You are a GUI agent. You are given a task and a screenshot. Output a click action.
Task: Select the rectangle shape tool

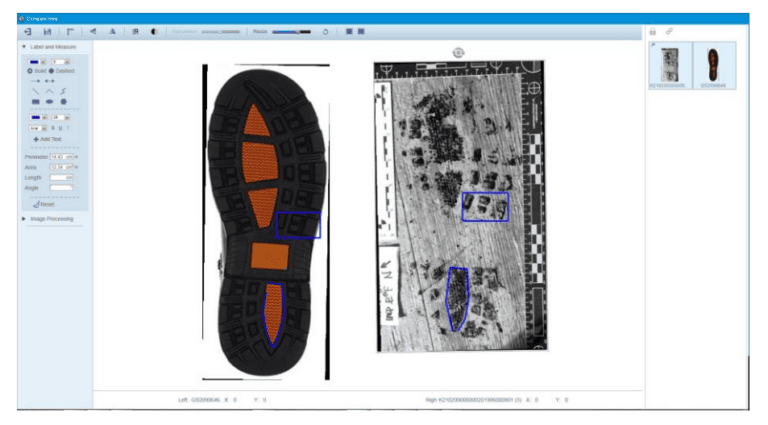click(36, 102)
